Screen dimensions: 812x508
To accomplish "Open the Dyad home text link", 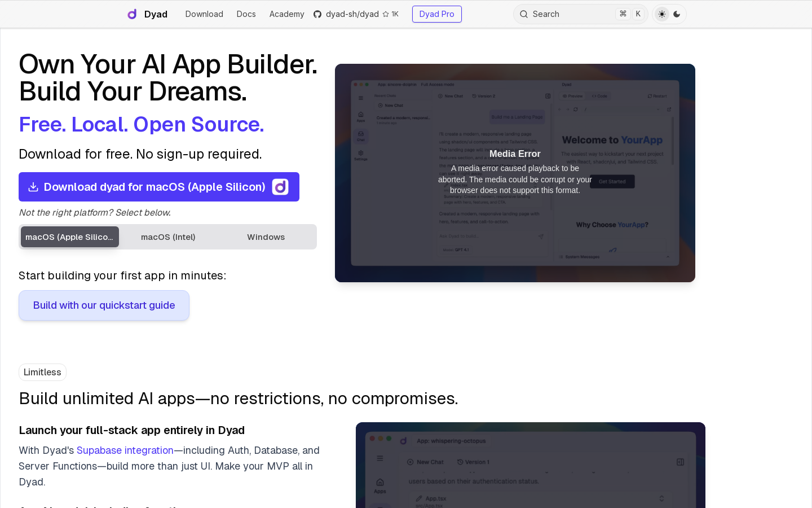I will point(156,14).
